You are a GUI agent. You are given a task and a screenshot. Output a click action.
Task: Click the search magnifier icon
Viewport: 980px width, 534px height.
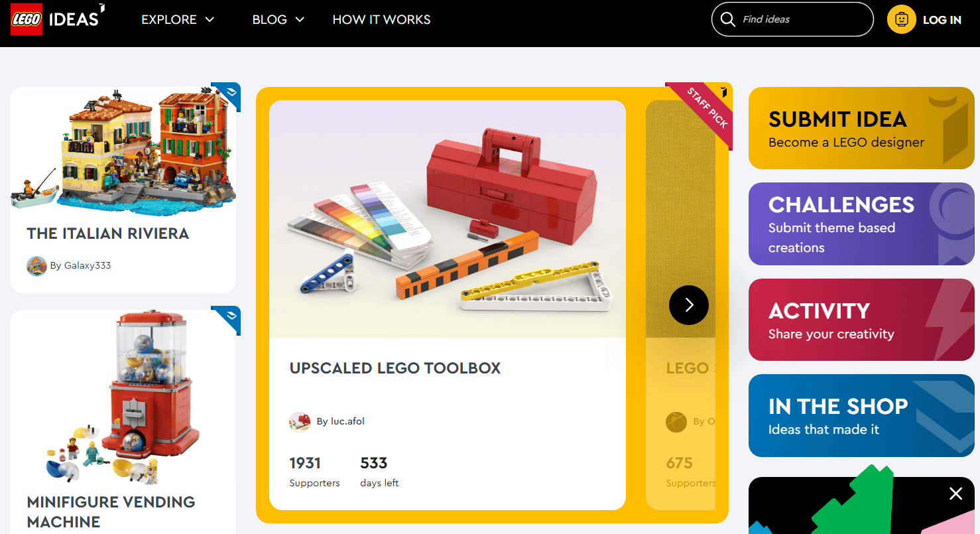727,19
